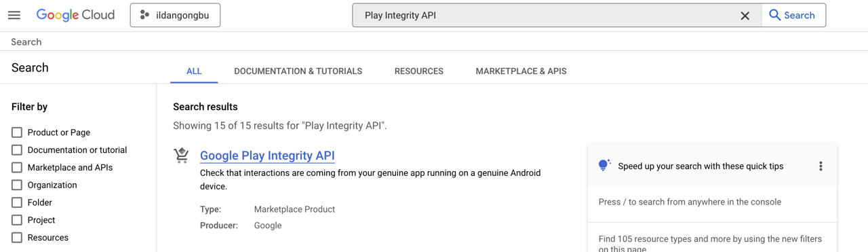Select the Project filter checkbox
Viewport: 868px width, 252px height.
[17, 220]
